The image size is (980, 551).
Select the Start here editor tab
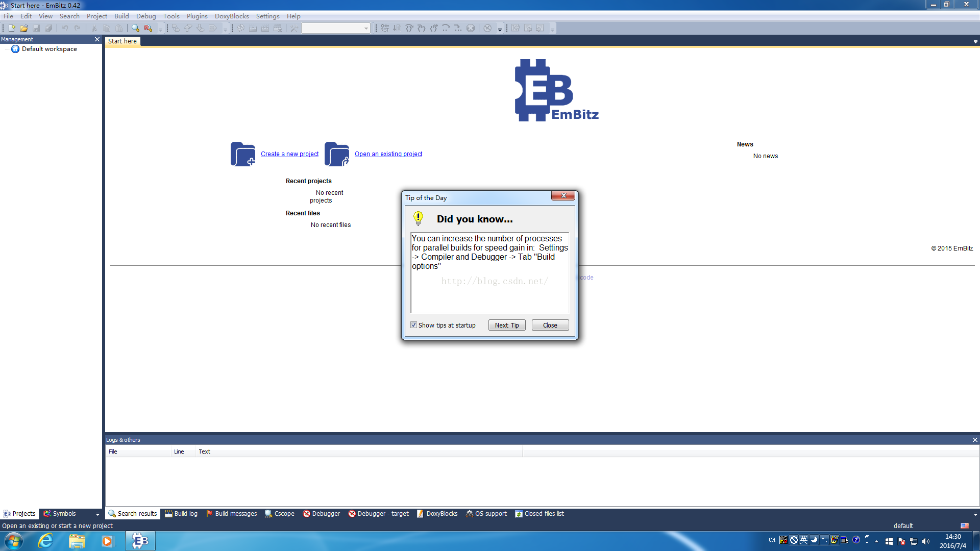pos(122,41)
